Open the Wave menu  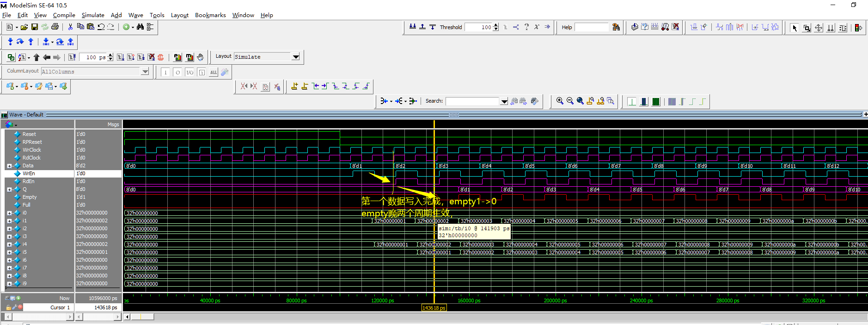point(135,15)
